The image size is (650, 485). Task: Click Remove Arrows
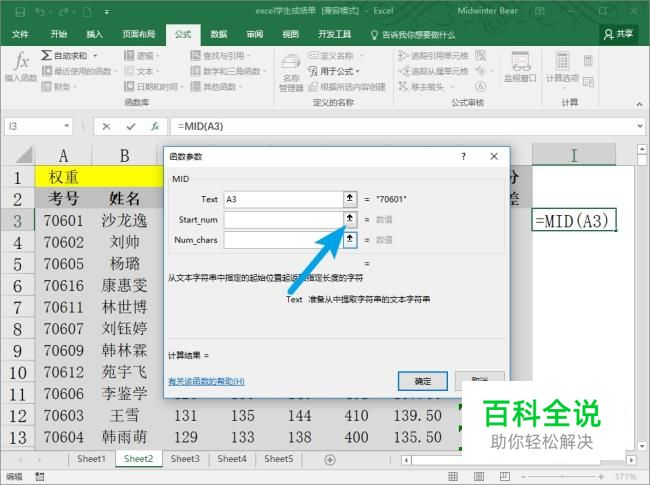coord(425,87)
